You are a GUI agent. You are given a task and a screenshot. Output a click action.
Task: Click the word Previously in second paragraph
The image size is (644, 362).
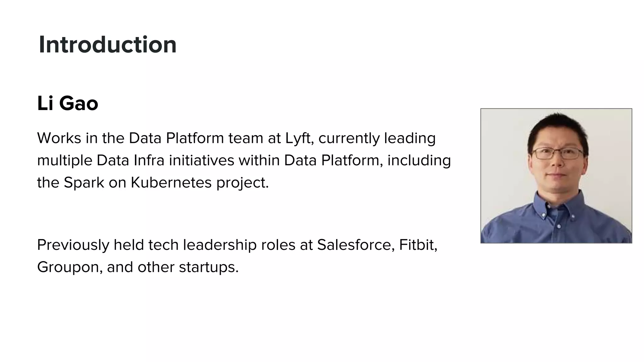pyautogui.click(x=73, y=245)
